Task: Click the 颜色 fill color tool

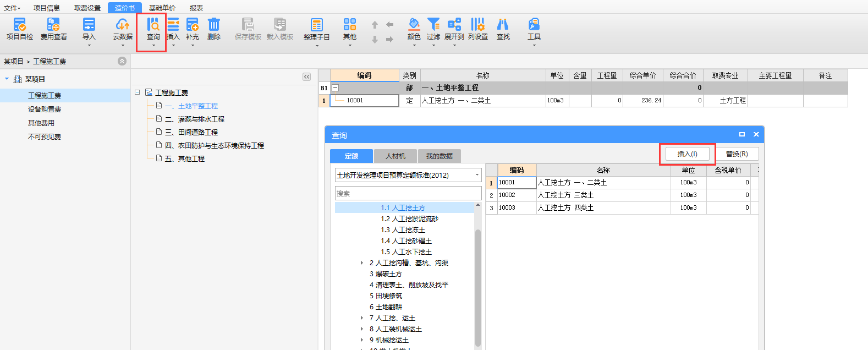Action: coord(414,25)
